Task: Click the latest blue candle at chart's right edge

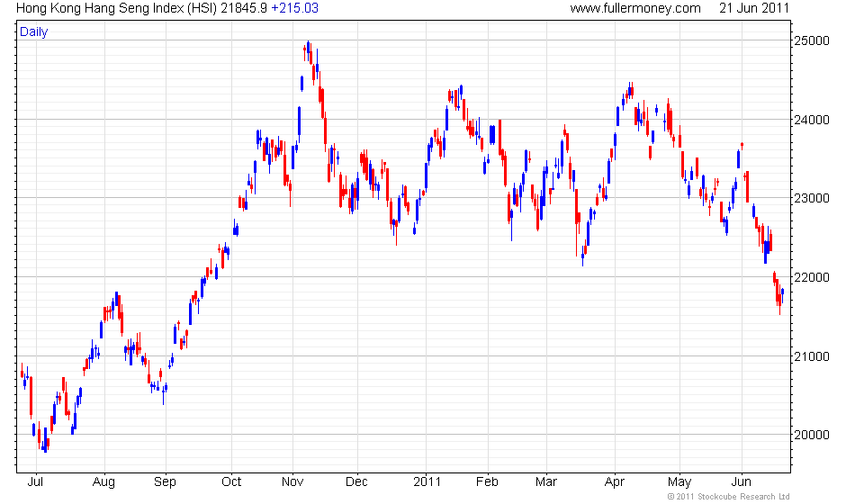Action: click(782, 293)
